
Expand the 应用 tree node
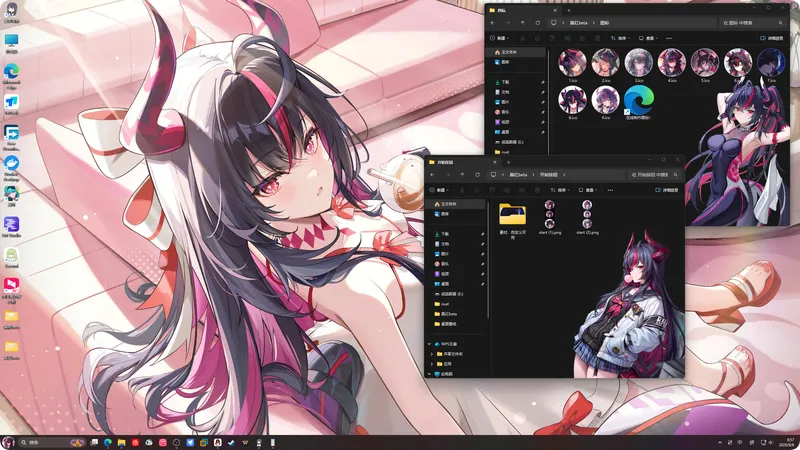point(432,364)
